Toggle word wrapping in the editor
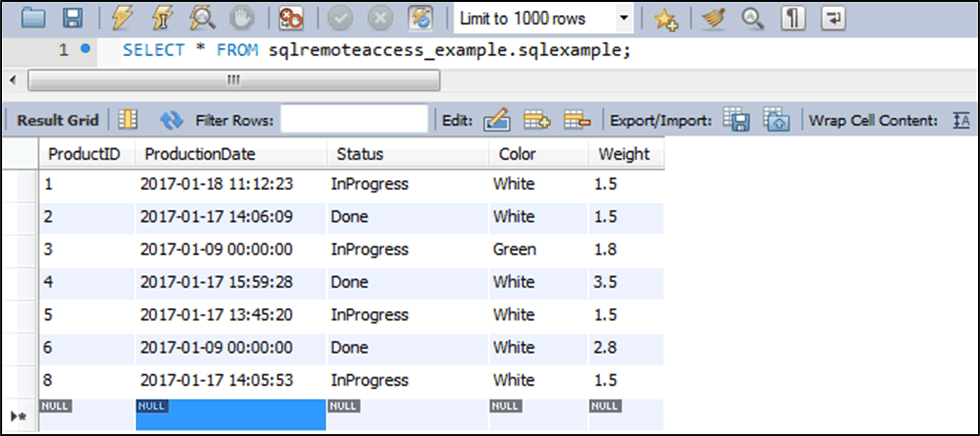The image size is (980, 436). 833,18
